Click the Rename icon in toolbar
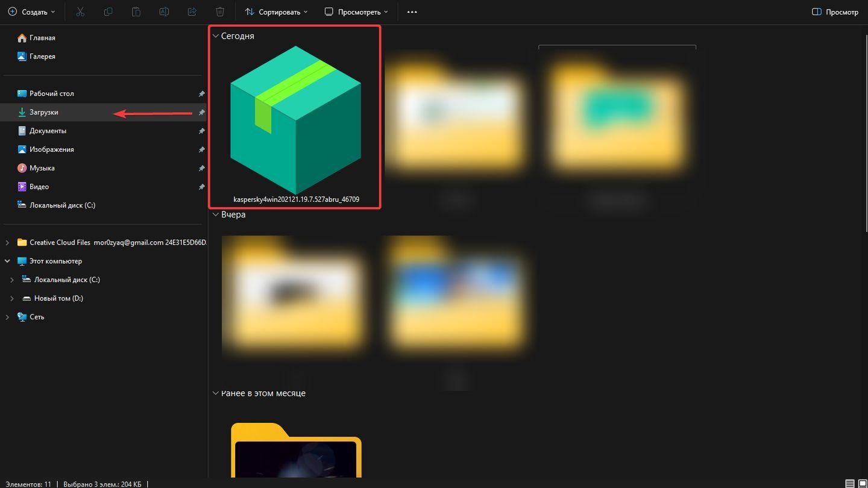Screen dimensions: 868x488 (164, 12)
